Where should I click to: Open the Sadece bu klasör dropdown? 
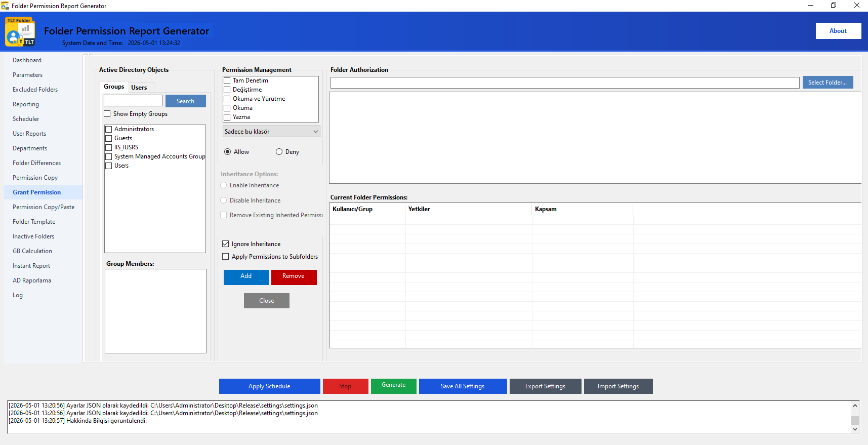[x=271, y=132]
